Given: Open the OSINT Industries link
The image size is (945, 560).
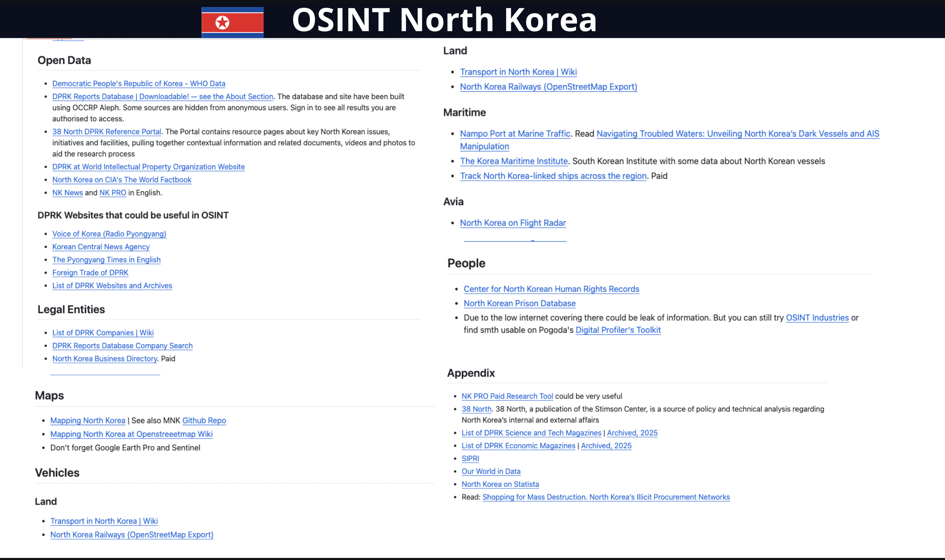Looking at the screenshot, I should (817, 317).
